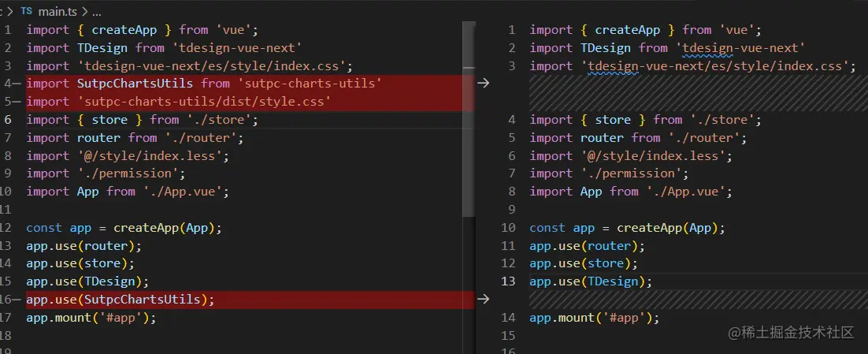868x354 pixels.
Task: Click right pane app.use(store) line
Action: 584,263
